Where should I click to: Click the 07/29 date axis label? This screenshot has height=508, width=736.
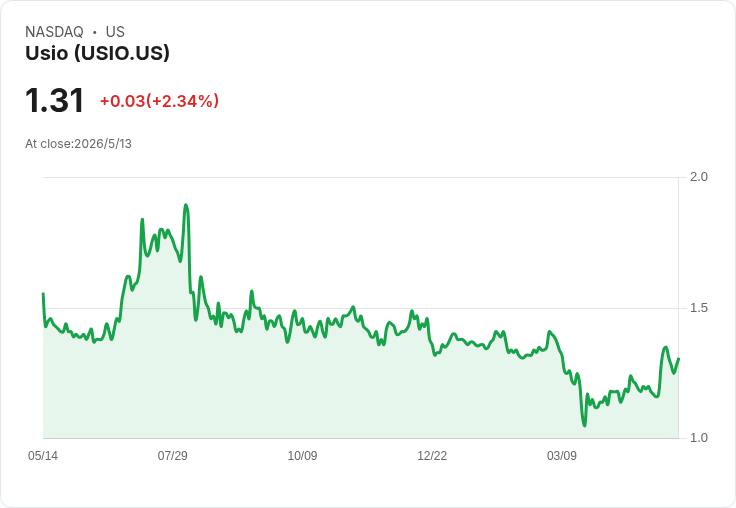tap(172, 455)
